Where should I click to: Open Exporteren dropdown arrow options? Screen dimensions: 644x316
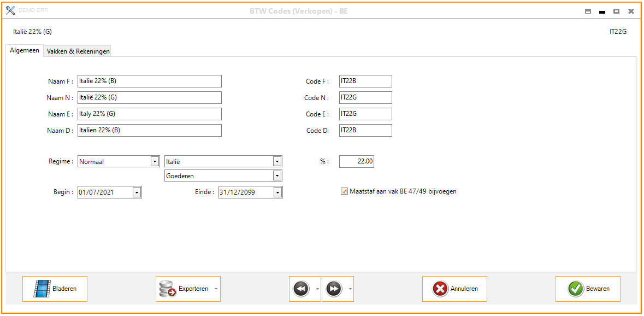[216, 289]
